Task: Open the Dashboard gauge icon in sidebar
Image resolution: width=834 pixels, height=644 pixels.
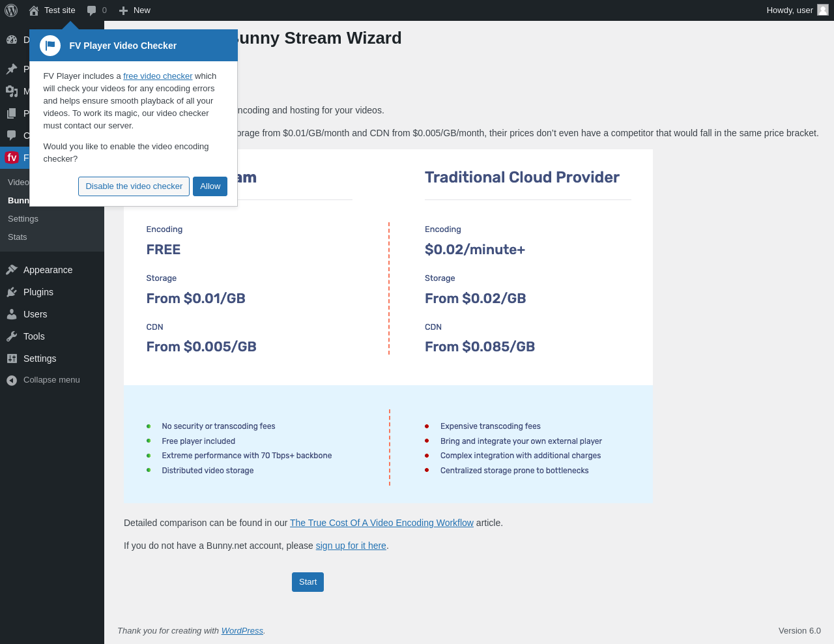Action: tap(12, 39)
